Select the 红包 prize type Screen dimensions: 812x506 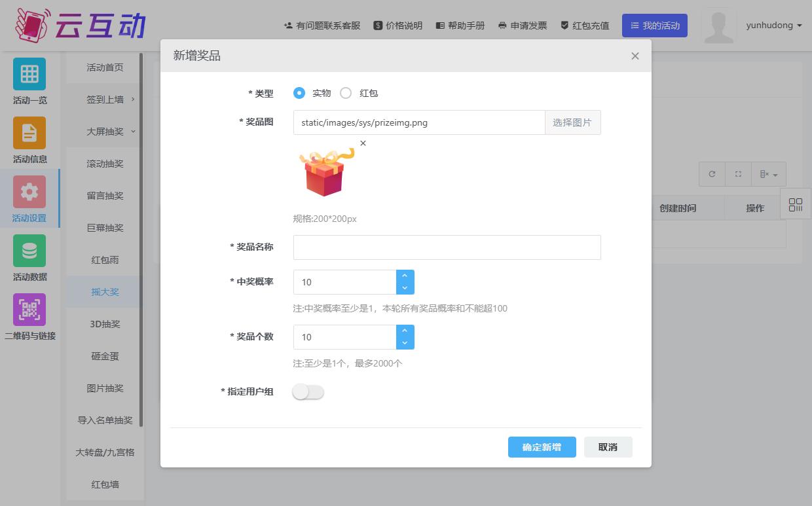(346, 93)
